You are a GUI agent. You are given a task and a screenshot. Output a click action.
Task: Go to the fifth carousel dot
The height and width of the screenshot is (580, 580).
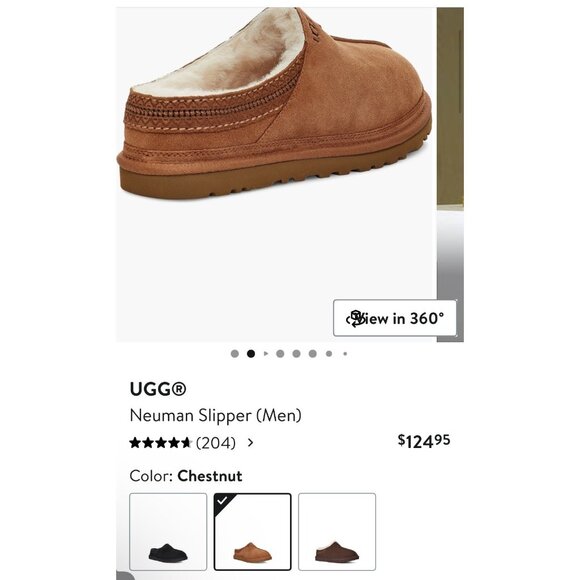tap(296, 354)
